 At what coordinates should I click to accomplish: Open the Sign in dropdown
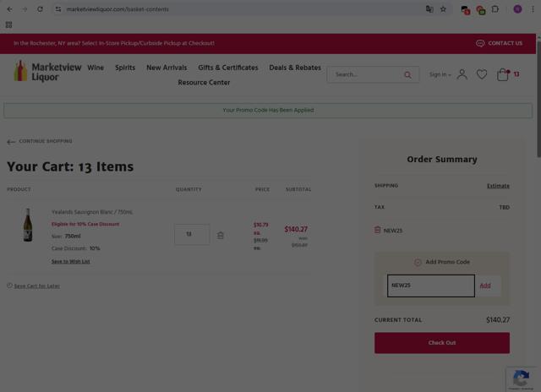[x=440, y=74]
